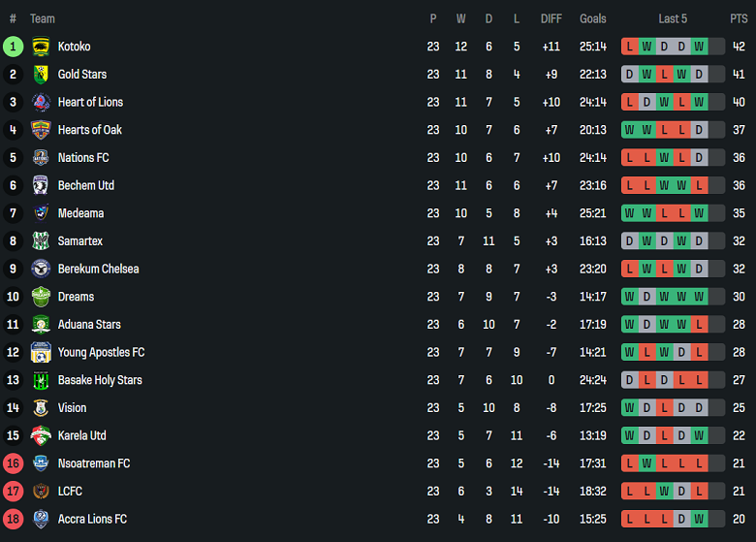Viewport: 756px width, 542px height.
Task: Click the Heart of Lions crest
Action: coord(41,102)
